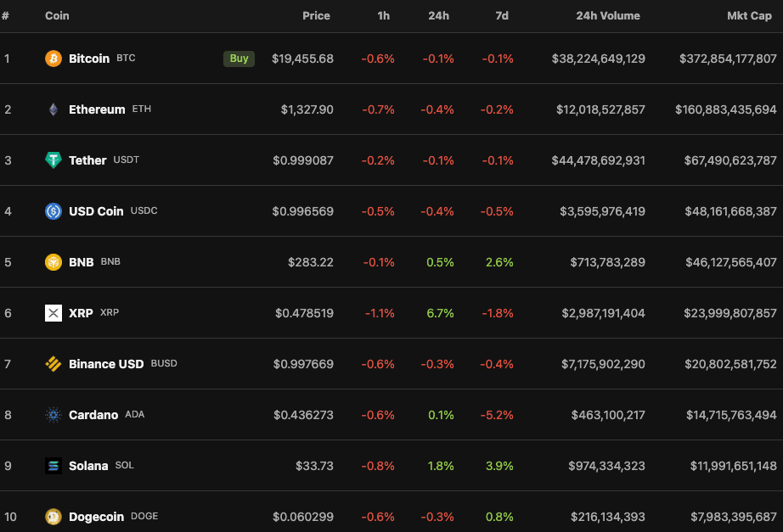Viewport: 783px width, 532px height.
Task: Sort by the # rank column header
Action: point(5,15)
